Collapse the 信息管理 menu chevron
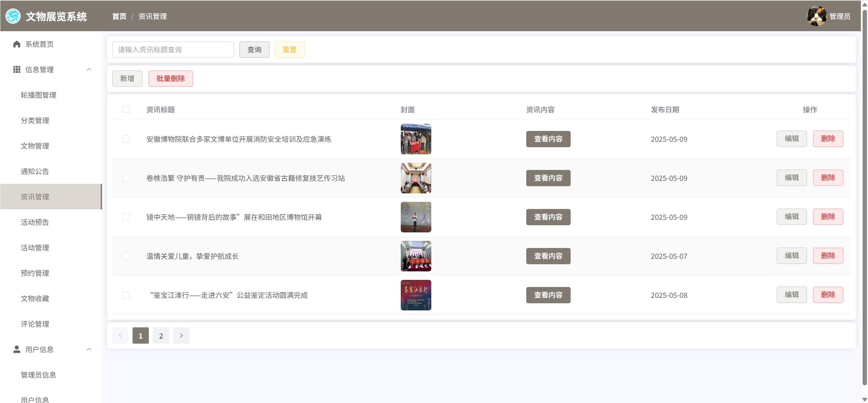This screenshot has width=868, height=403. pyautogui.click(x=89, y=70)
